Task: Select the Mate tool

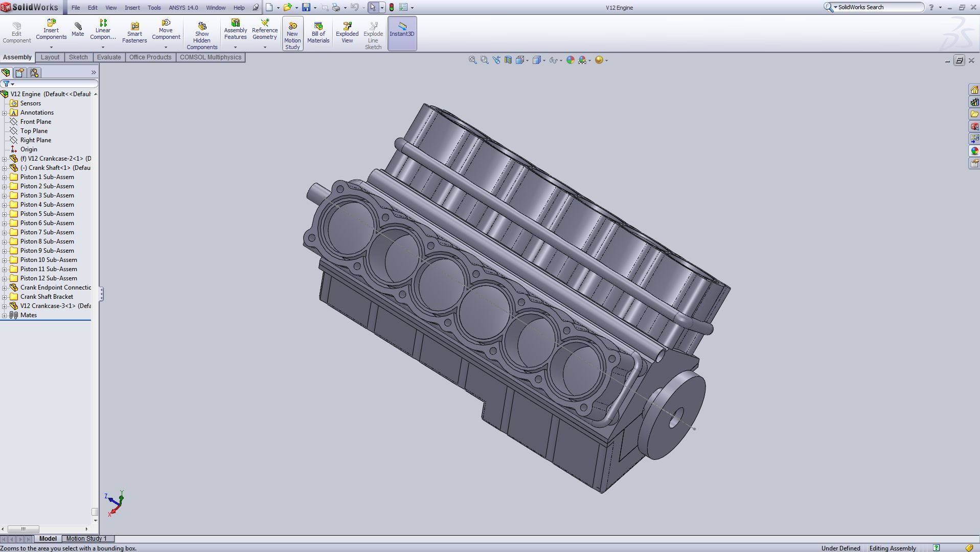Action: tap(78, 29)
